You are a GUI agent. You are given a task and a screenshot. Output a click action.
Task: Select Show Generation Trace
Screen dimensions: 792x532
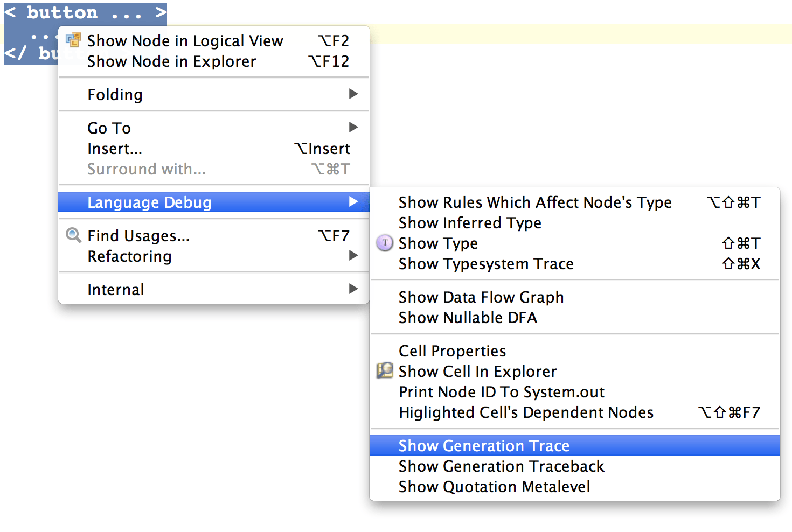tap(484, 446)
